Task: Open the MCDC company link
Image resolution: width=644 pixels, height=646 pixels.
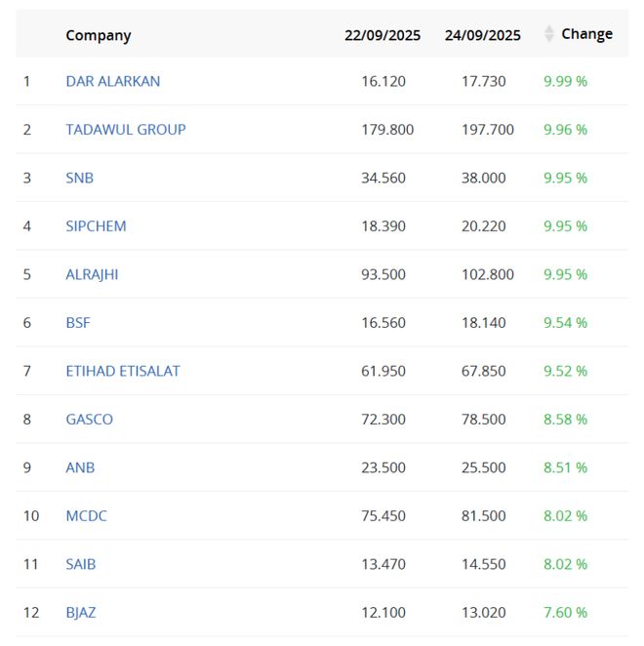Action: click(87, 515)
